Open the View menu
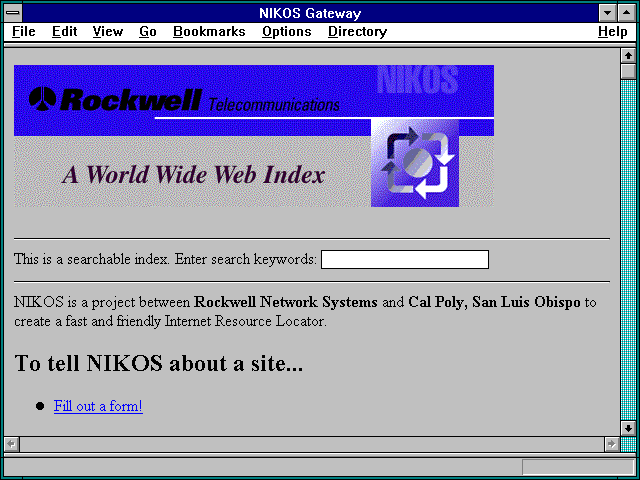Image resolution: width=640 pixels, height=480 pixels. [x=108, y=31]
